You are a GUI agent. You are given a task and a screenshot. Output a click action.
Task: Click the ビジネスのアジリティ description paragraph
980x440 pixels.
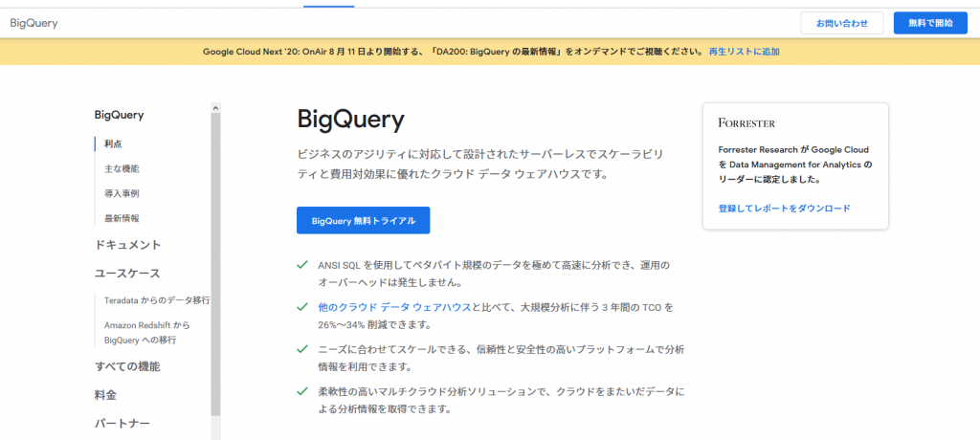480,165
